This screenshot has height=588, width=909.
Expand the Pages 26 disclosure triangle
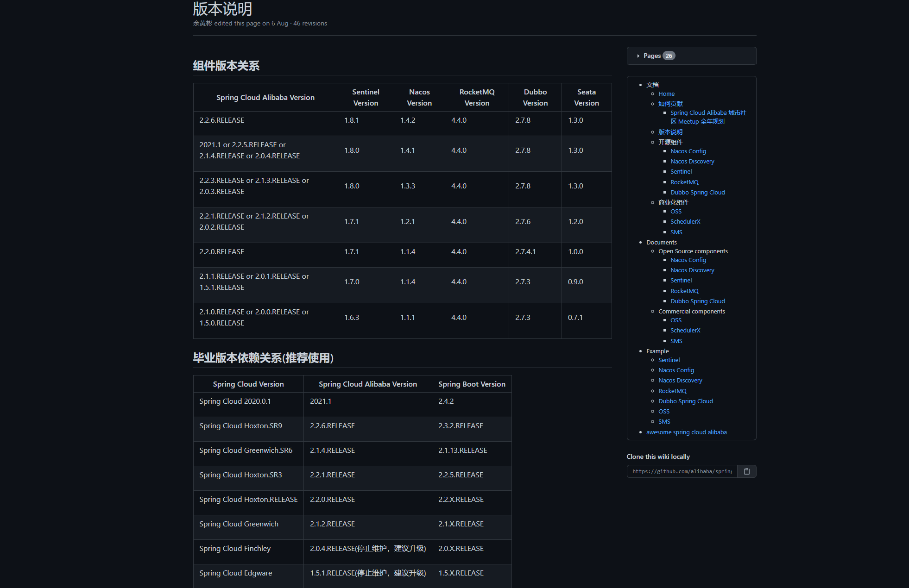(x=638, y=56)
